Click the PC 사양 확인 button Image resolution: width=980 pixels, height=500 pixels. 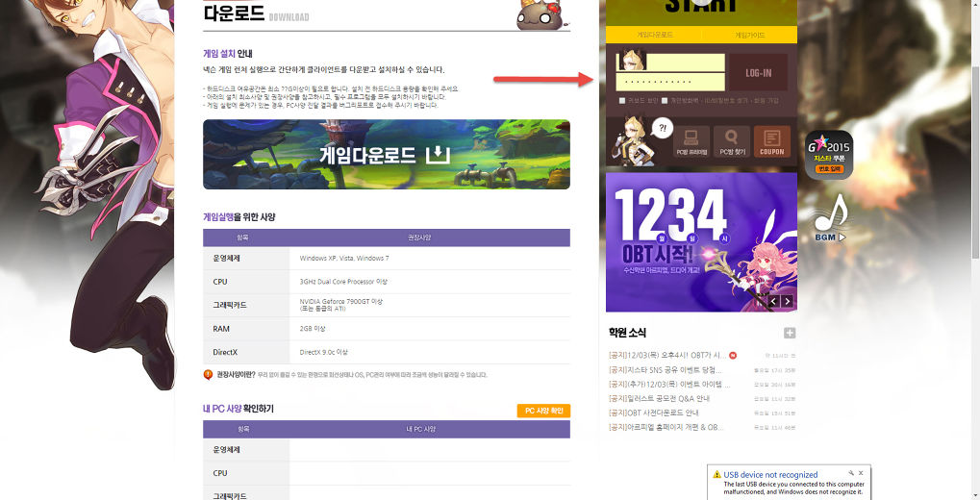coord(543,411)
